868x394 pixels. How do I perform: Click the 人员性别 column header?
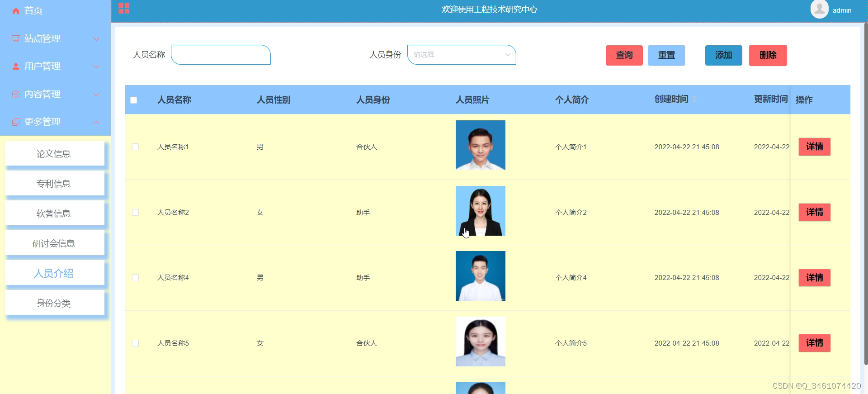274,100
